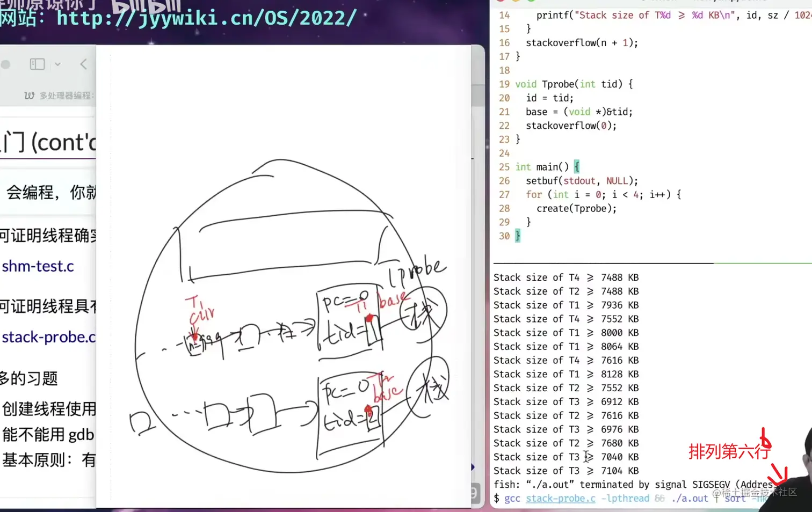Go back with the Safari back arrow
Viewport: 812px width, 512px height.
83,64
